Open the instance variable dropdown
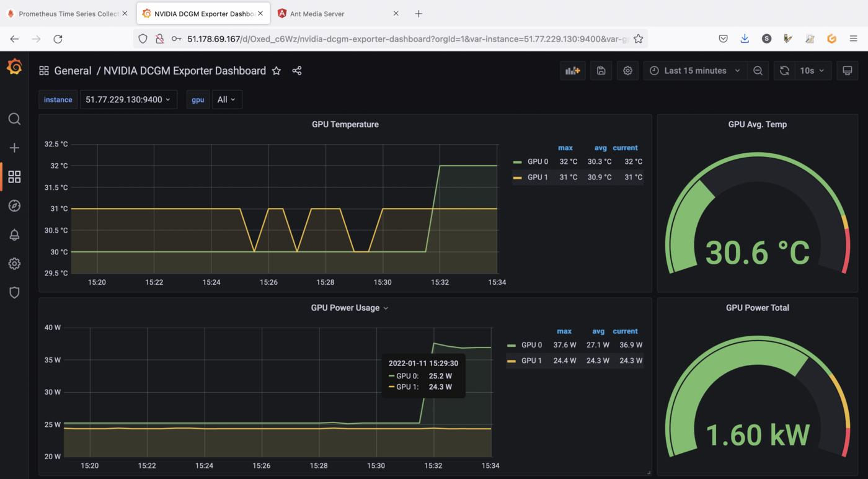The height and width of the screenshot is (479, 868). click(x=128, y=99)
